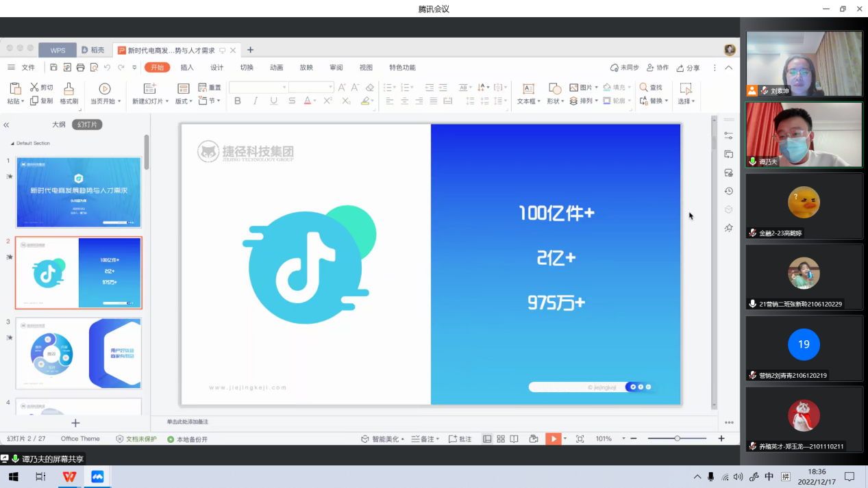Toggle the notes pane (备注) in status bar
868x488 pixels.
click(x=423, y=439)
